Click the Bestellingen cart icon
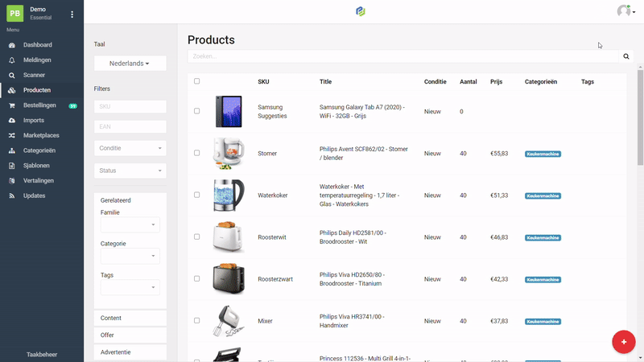The height and width of the screenshot is (362, 644). coord(12,105)
